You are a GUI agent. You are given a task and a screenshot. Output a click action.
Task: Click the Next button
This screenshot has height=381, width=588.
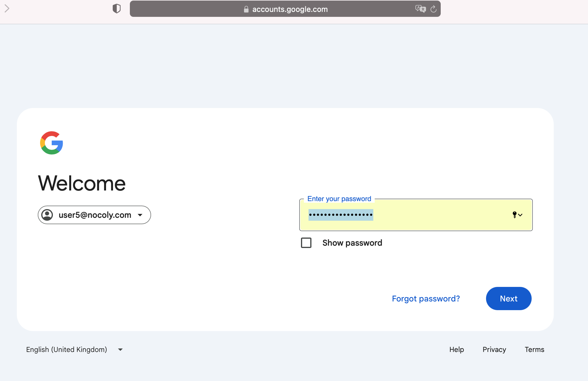509,299
